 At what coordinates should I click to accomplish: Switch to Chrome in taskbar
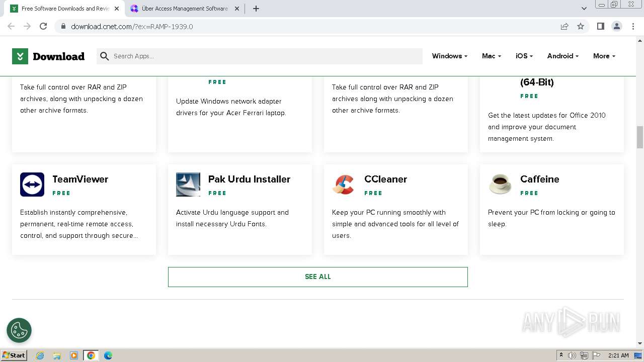tap(91, 355)
